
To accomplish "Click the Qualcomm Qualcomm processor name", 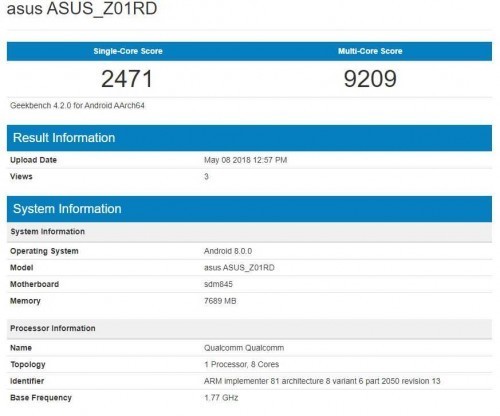I will tap(244, 348).
